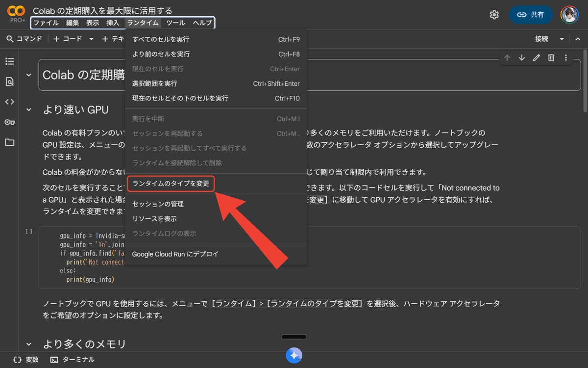The width and height of the screenshot is (588, 368).
Task: Select ランタイムのタイプを変更
Action: pyautogui.click(x=216, y=184)
